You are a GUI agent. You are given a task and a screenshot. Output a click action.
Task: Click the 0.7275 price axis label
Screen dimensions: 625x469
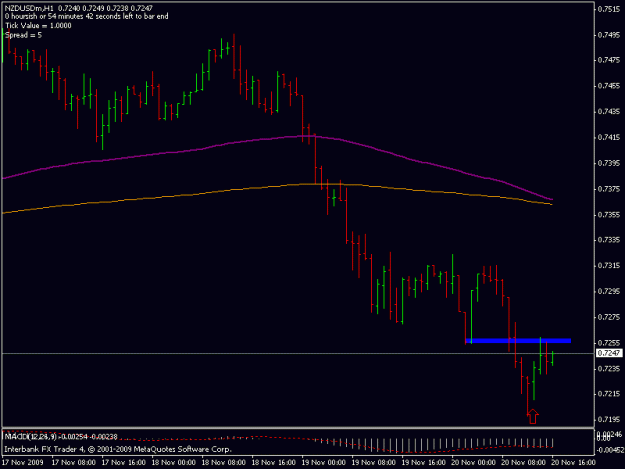(x=609, y=317)
